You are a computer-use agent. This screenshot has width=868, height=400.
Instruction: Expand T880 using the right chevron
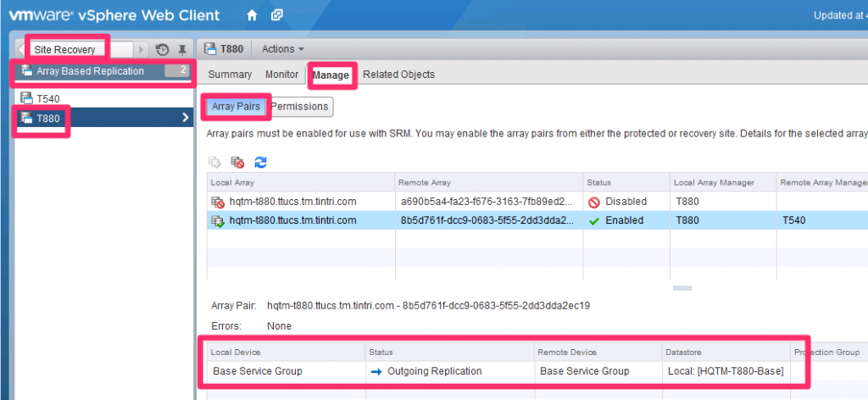(x=185, y=118)
